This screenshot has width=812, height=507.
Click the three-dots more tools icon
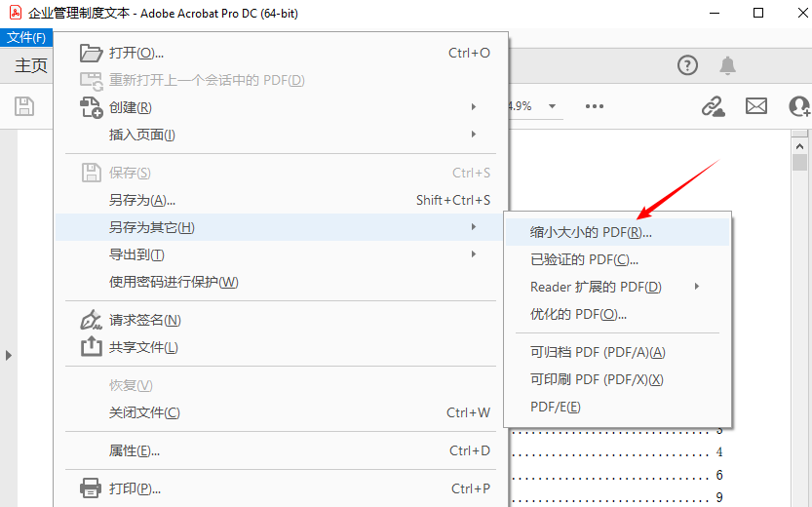[595, 106]
